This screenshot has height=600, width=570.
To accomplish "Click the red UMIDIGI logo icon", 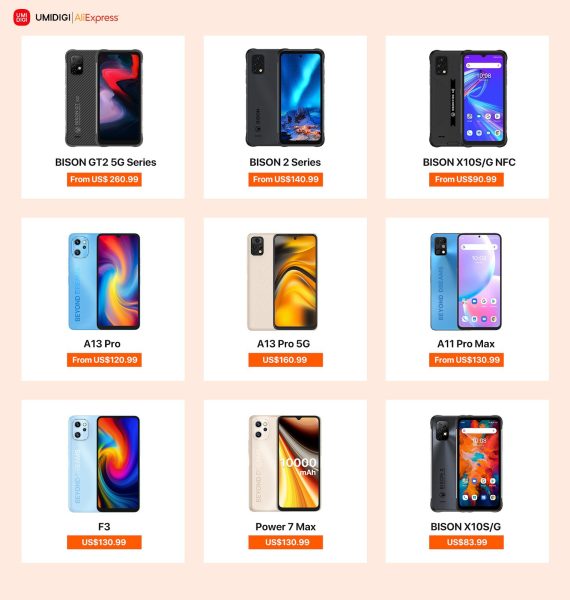I will pos(21,18).
